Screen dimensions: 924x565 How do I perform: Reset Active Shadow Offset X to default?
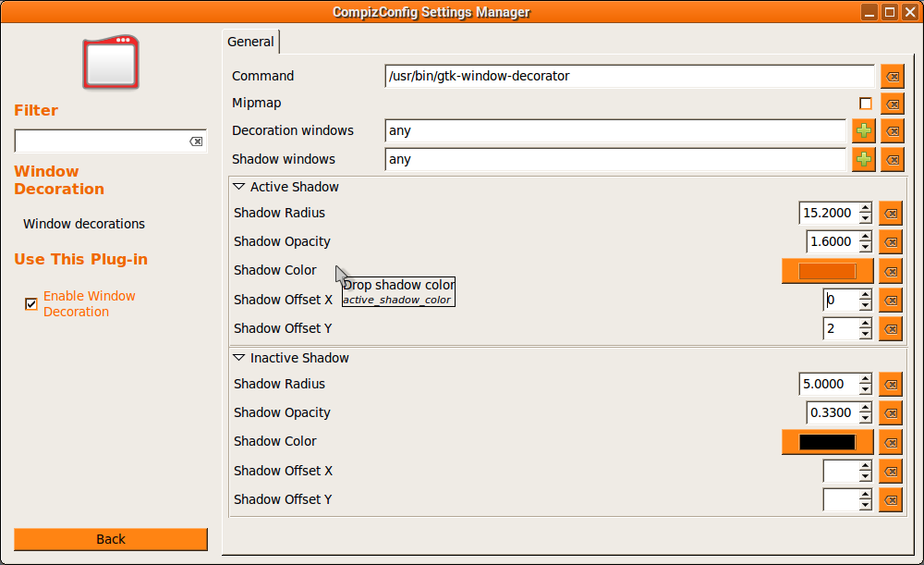tap(891, 301)
